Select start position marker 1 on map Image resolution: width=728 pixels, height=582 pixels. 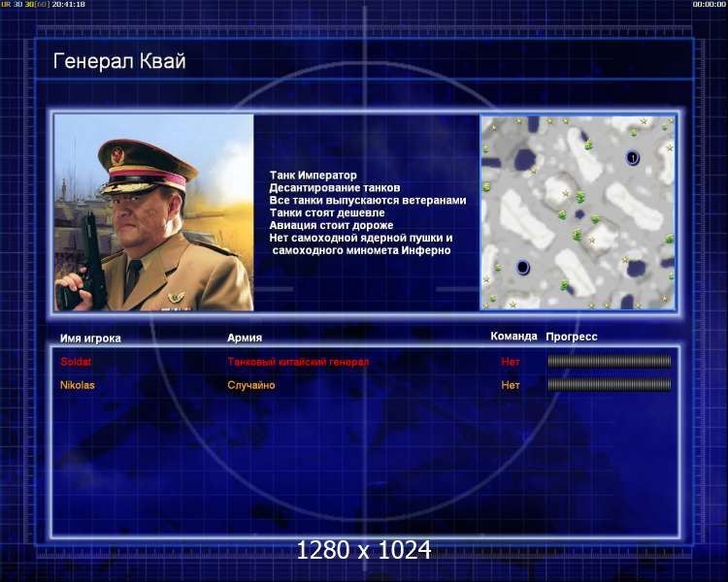(632, 158)
